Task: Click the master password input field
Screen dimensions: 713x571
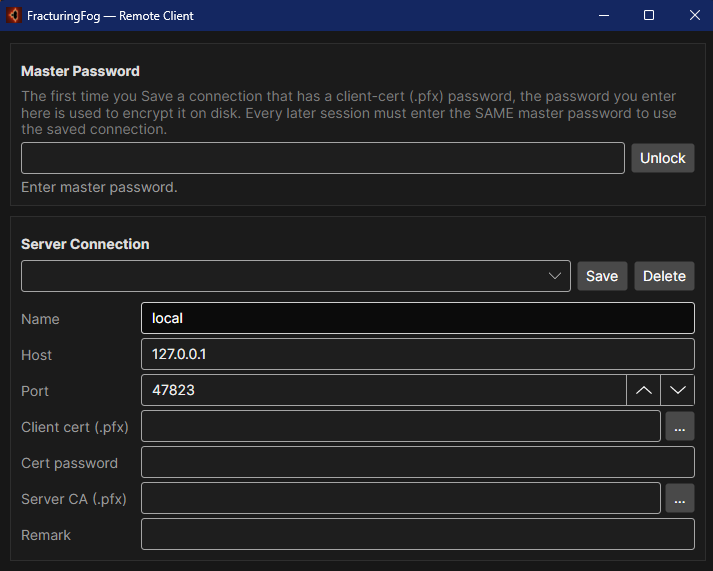Action: point(323,158)
